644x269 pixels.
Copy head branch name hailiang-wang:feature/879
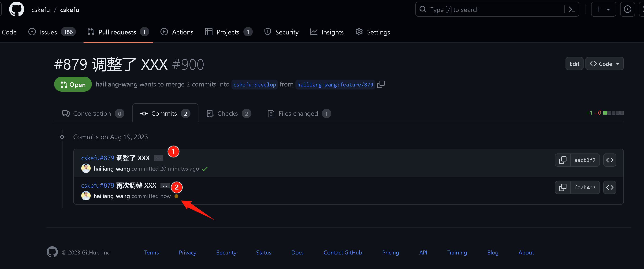click(381, 85)
